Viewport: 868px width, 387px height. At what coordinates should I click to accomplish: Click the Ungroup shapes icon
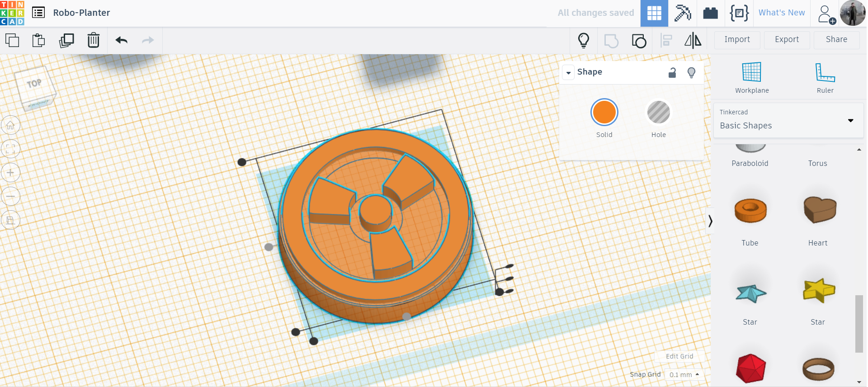pyautogui.click(x=639, y=41)
